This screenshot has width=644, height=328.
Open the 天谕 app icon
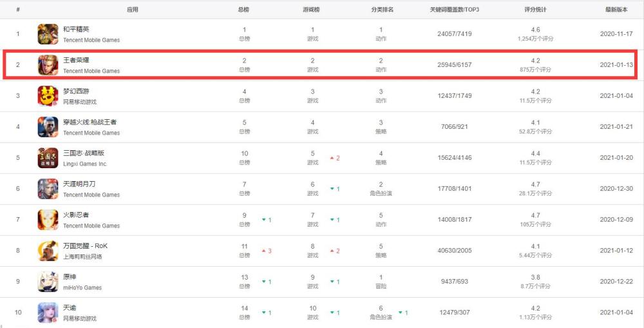coord(48,313)
